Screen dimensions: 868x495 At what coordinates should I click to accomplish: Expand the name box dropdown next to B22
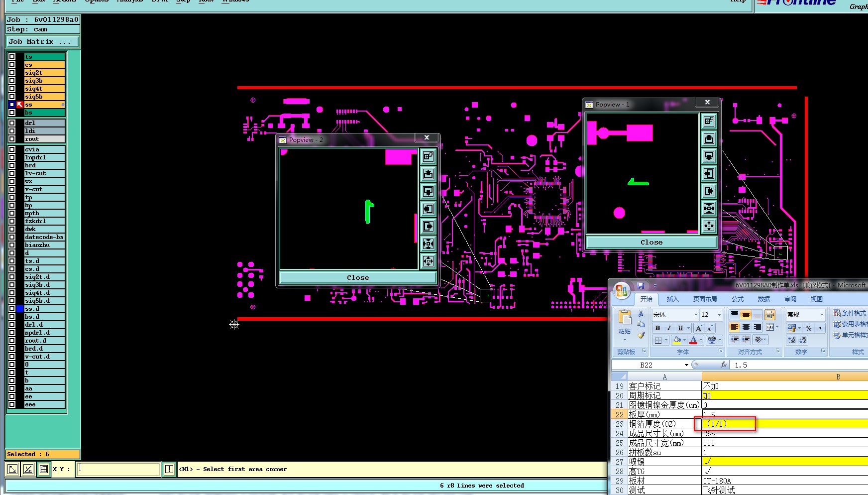tap(686, 365)
